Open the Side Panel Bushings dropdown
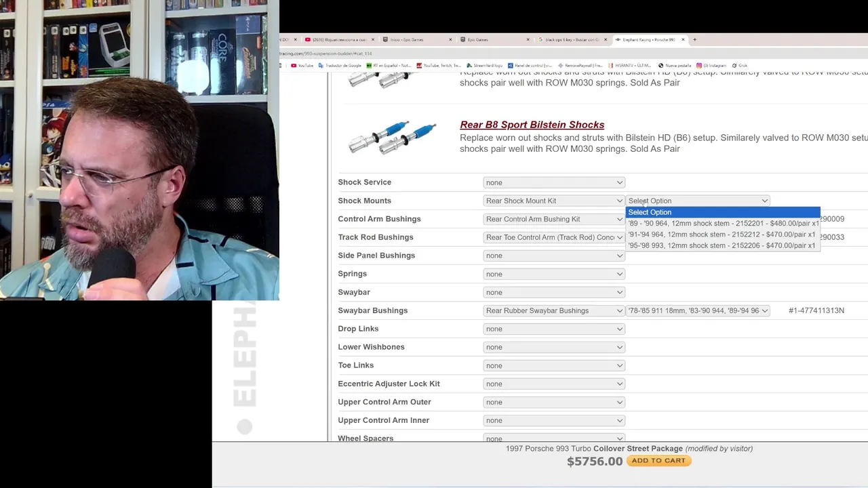Viewport: 868px width, 488px height. (553, 256)
